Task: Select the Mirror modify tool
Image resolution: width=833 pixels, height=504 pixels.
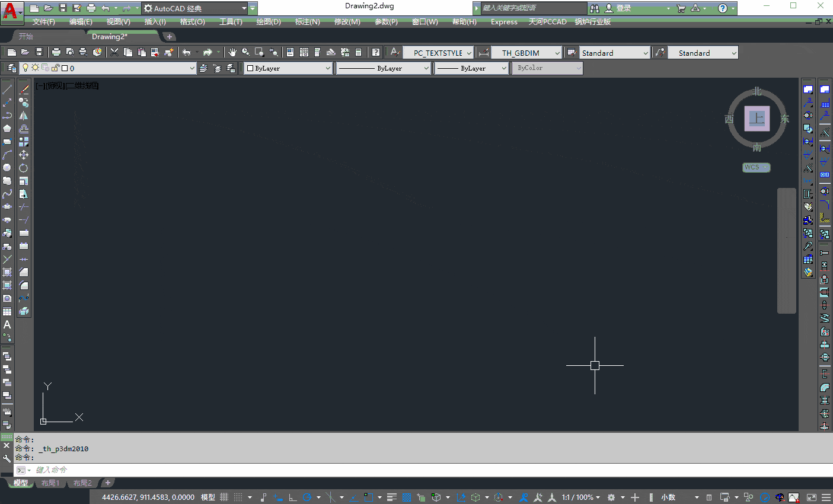Action: click(x=24, y=116)
